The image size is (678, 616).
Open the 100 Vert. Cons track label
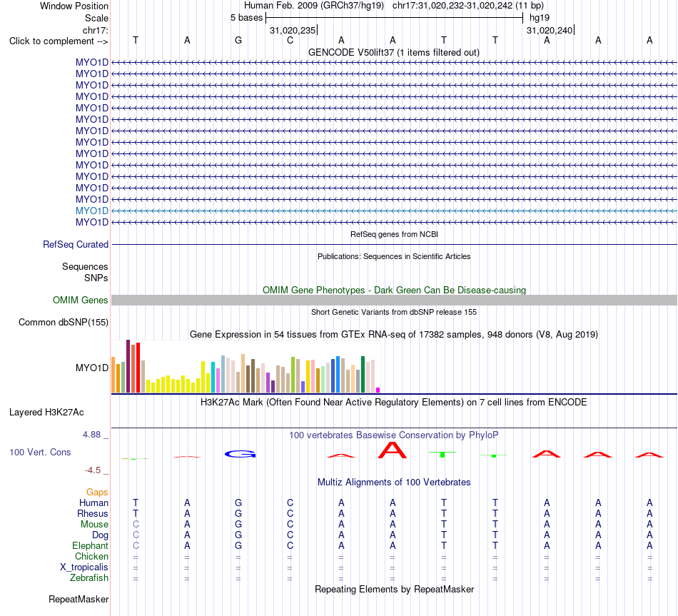pyautogui.click(x=40, y=452)
